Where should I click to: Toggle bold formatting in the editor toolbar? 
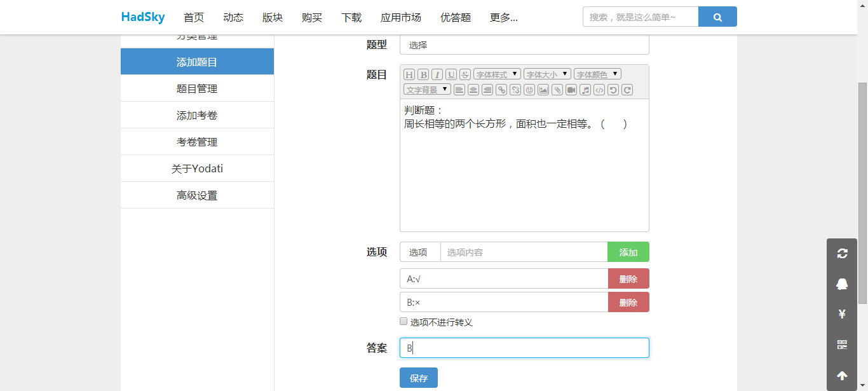(x=423, y=74)
